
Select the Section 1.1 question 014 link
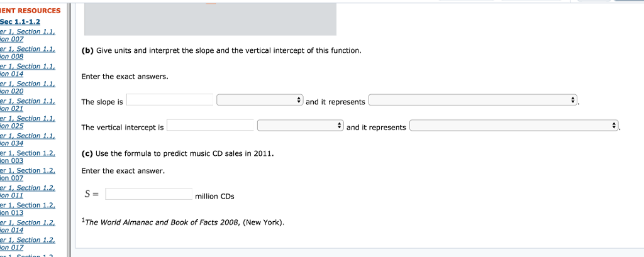pos(28,70)
